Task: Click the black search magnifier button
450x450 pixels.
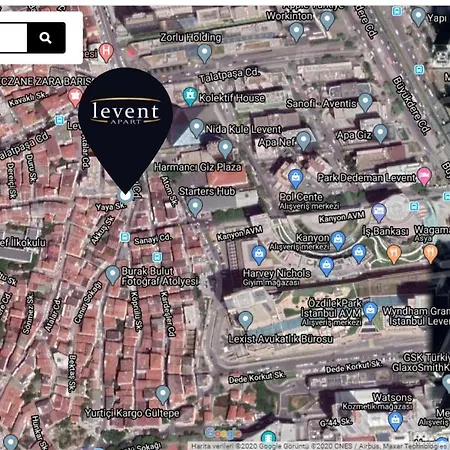Action: point(46,38)
